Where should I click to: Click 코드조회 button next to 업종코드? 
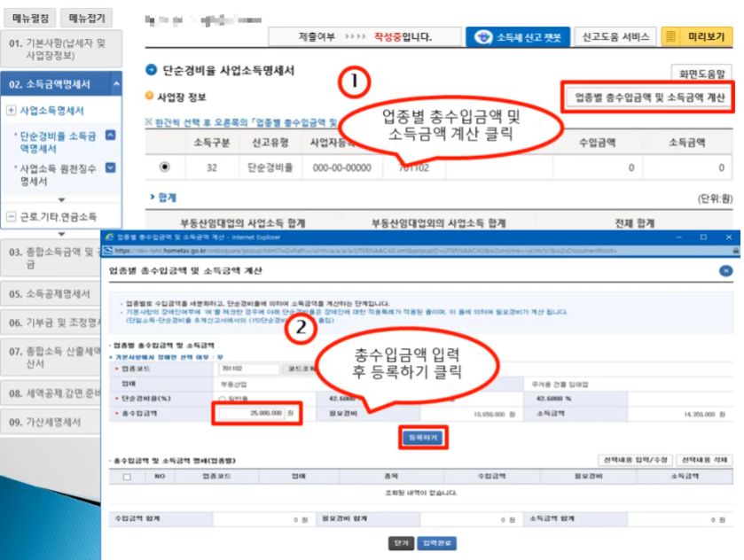[299, 369]
